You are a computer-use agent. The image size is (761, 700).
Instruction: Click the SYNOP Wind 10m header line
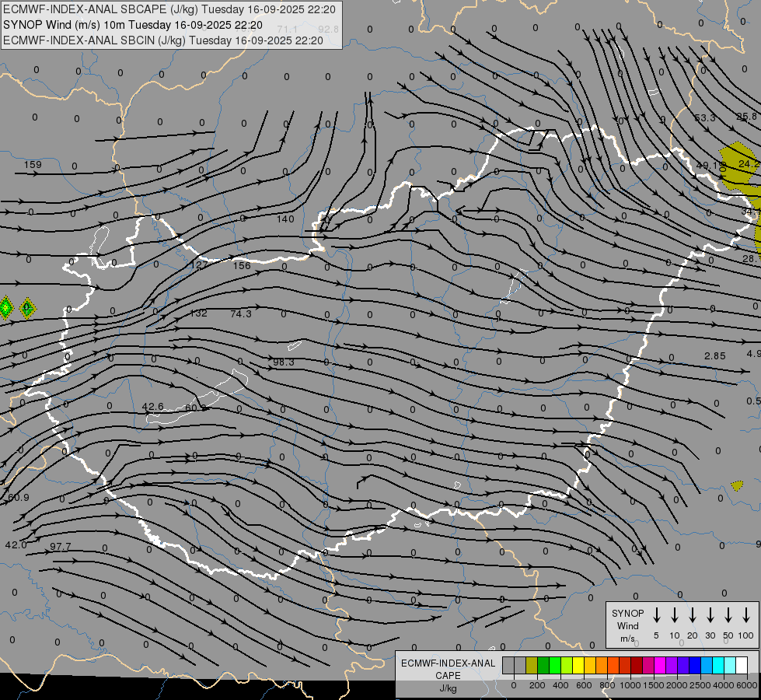coord(132,25)
